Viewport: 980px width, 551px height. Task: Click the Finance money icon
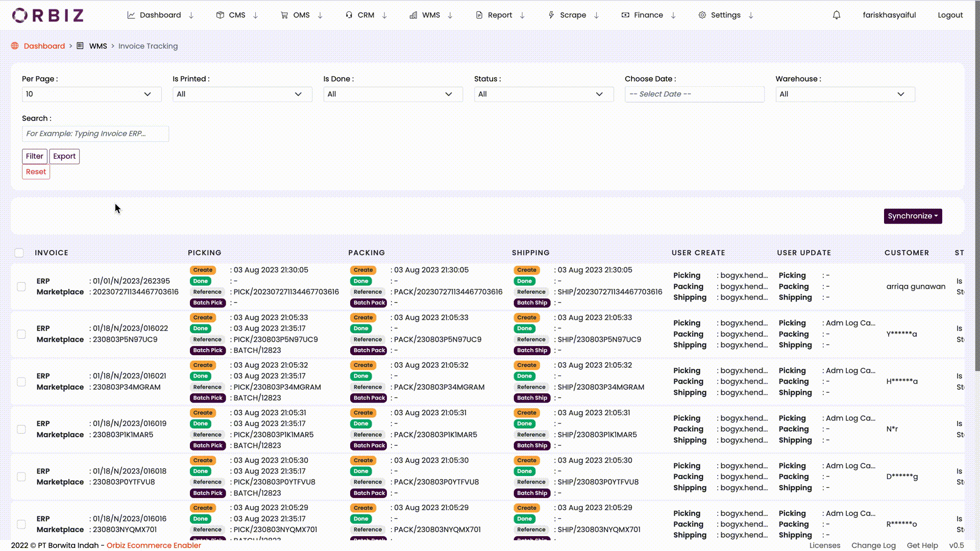625,15
